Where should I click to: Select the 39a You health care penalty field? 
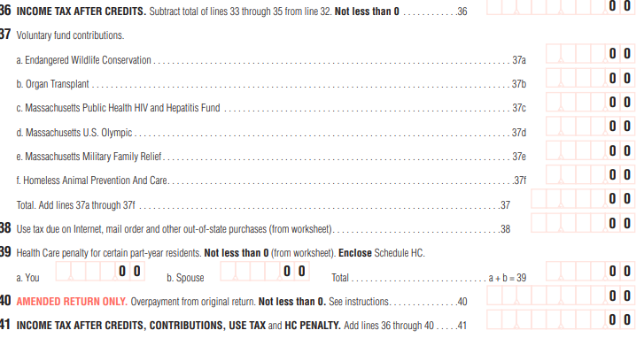[100, 271]
